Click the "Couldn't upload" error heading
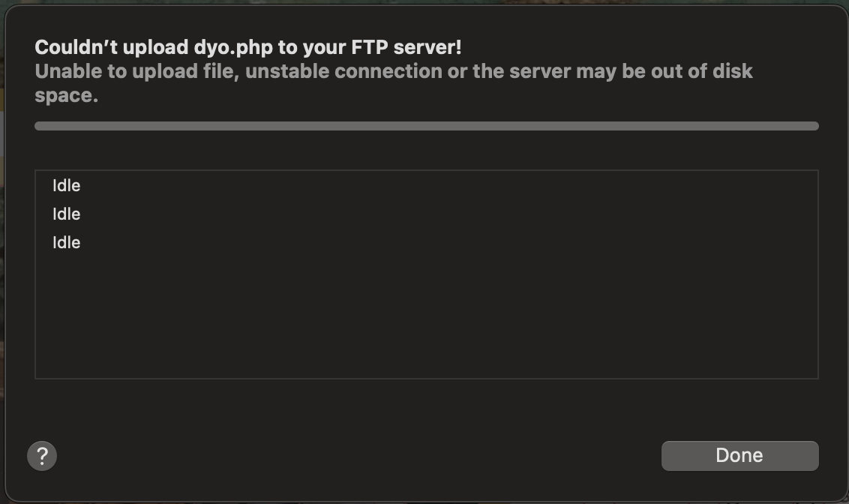The height and width of the screenshot is (504, 849). pos(247,47)
